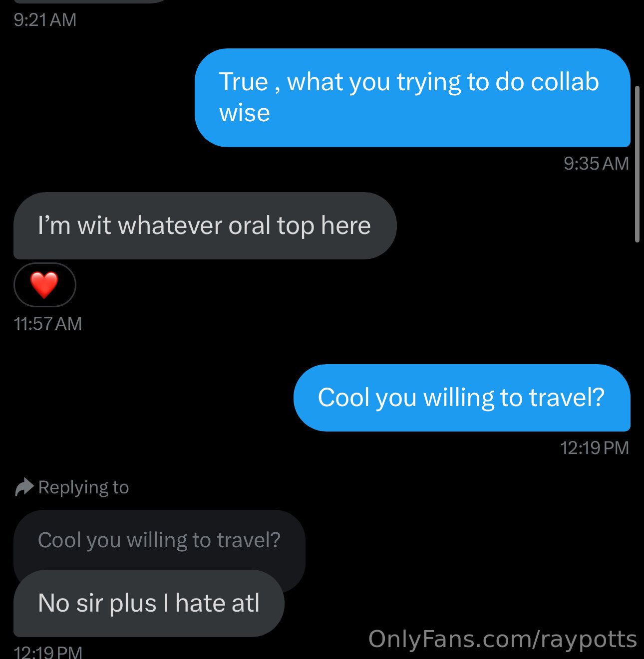Click the 11:57 AM timestamp
The width and height of the screenshot is (644, 659).
(48, 324)
